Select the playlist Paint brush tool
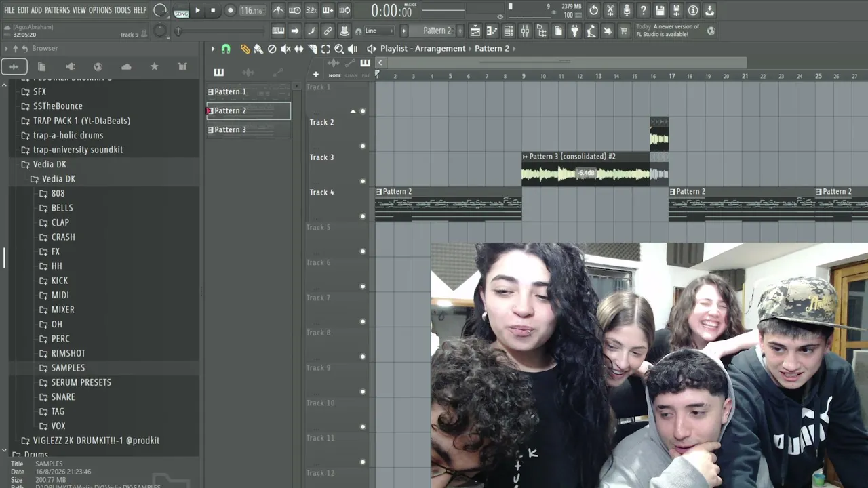868x488 pixels. (x=258, y=49)
